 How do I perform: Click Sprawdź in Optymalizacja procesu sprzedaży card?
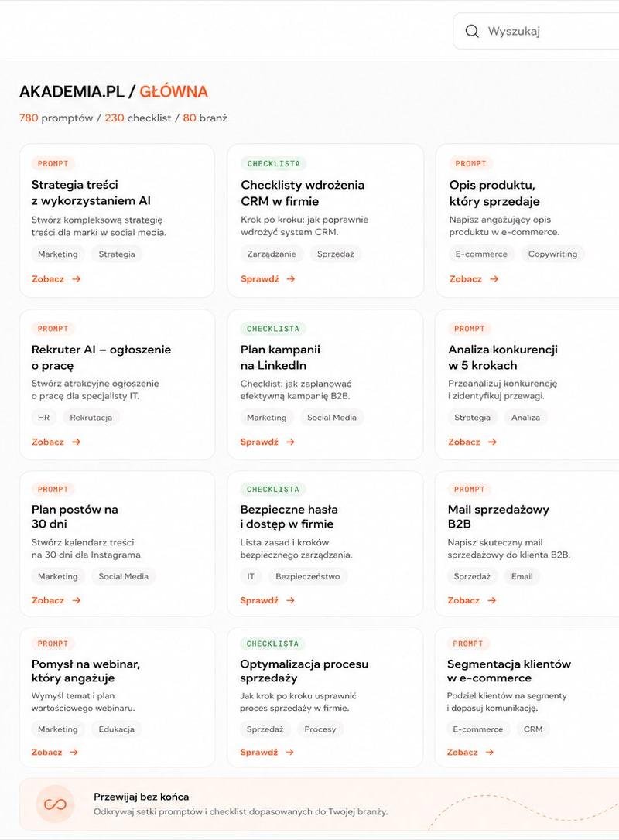click(x=259, y=752)
